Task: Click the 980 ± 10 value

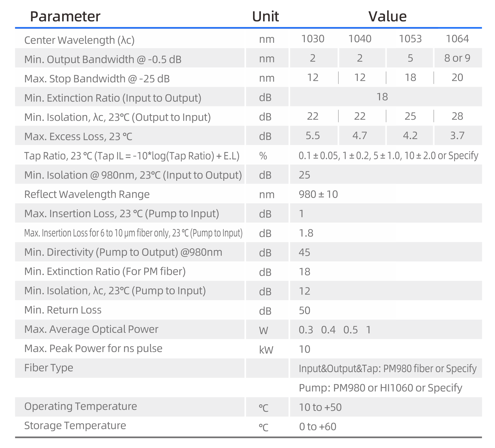Action: (x=318, y=194)
